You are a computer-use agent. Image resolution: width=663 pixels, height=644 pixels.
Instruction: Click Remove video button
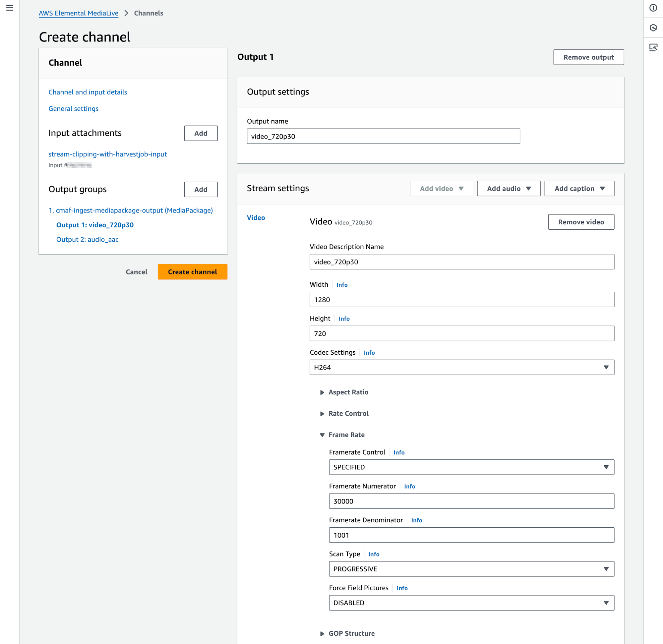click(581, 222)
